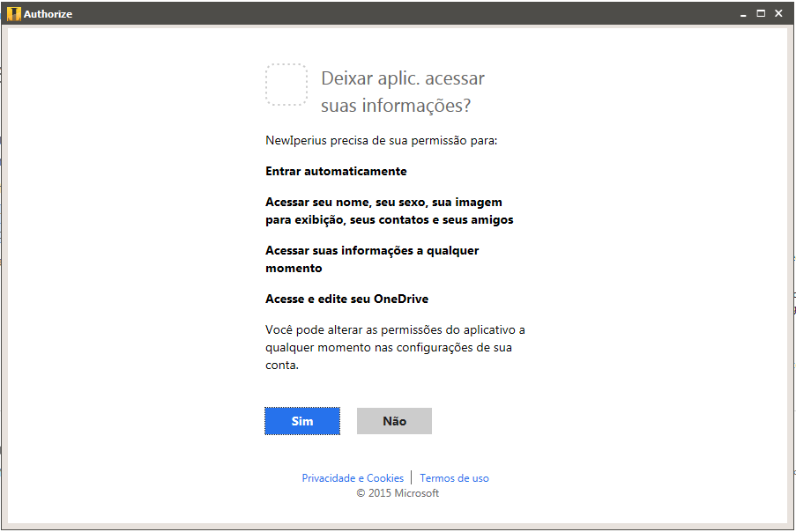Click 'NewIperius precisa de sua permissão para:' text
This screenshot has height=532, width=796.
click(381, 140)
